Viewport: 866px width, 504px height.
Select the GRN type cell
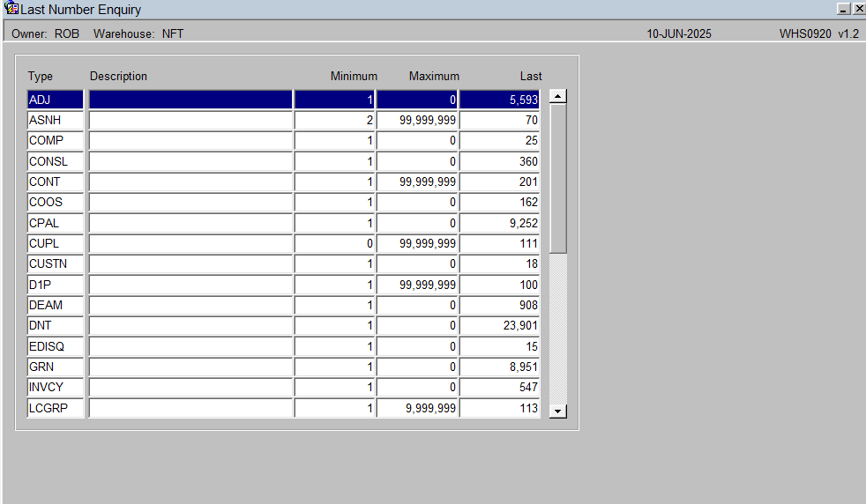tap(56, 367)
